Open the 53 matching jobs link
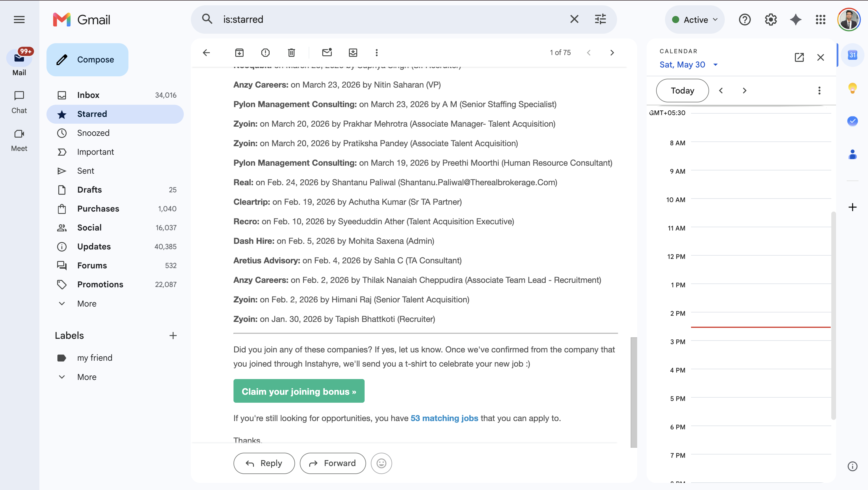 [444, 418]
